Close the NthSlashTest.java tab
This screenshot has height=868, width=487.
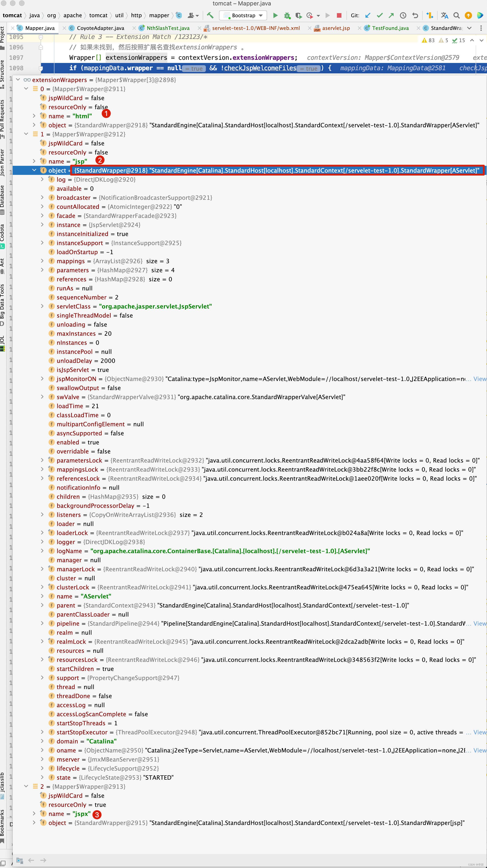(134, 28)
